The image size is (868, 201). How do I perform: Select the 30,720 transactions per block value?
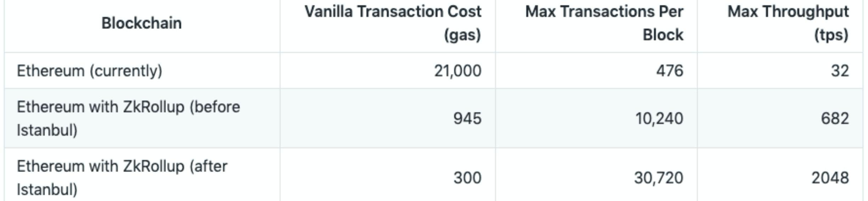tap(658, 178)
